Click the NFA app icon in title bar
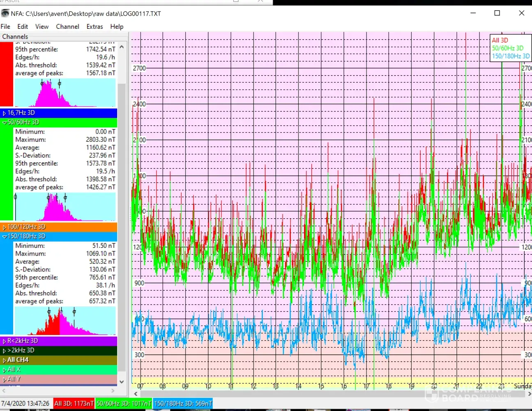This screenshot has height=411, width=532. [5, 14]
